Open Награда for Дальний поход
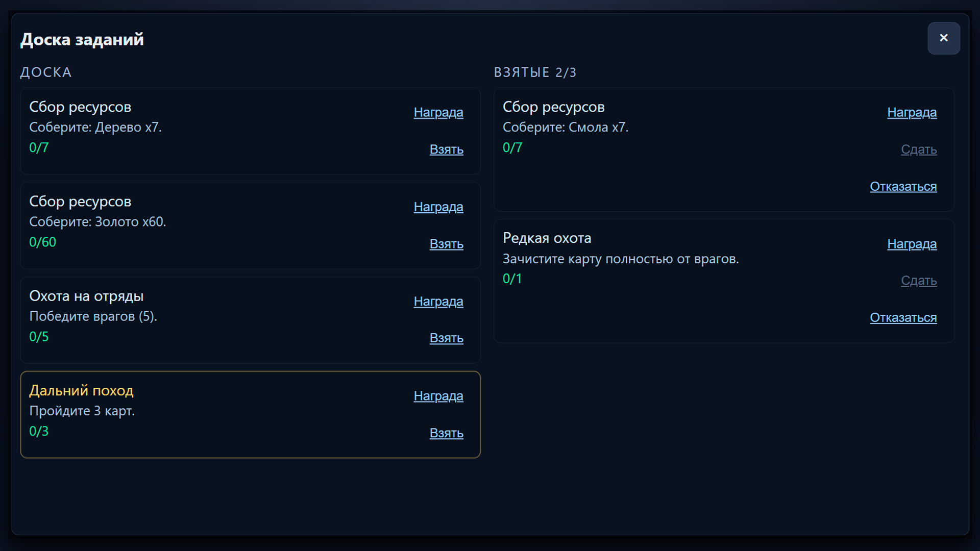 click(438, 396)
